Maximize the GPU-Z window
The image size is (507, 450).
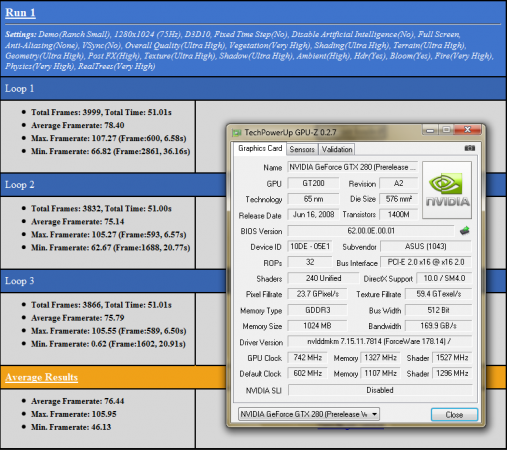(x=446, y=130)
